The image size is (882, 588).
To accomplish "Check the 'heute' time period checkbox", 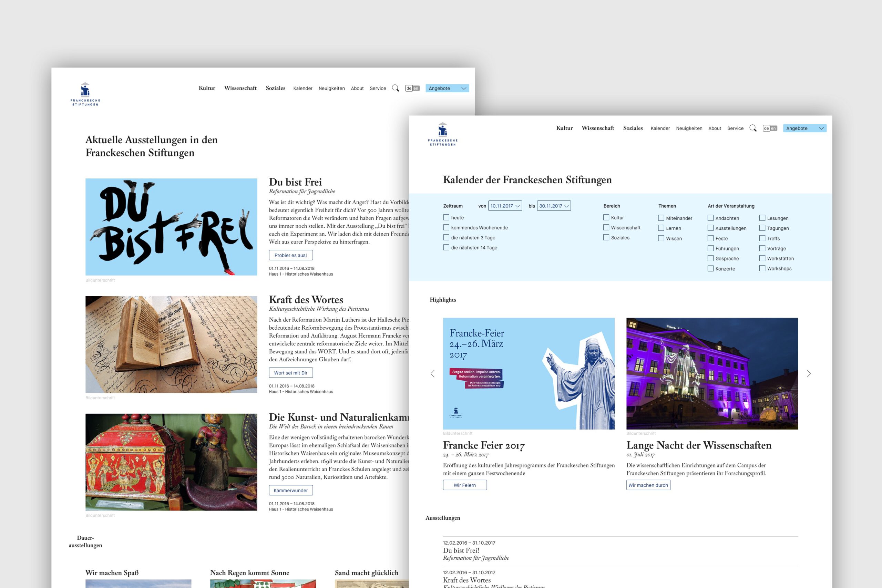I will pyautogui.click(x=446, y=217).
